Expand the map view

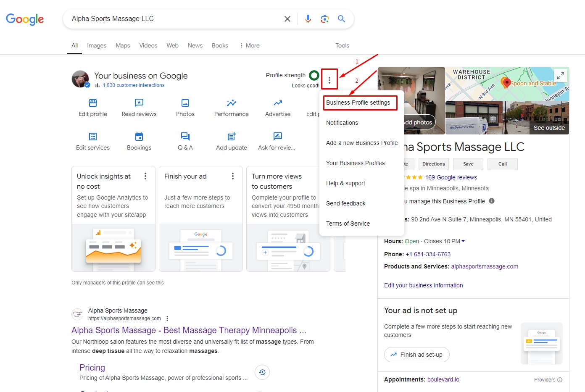[561, 76]
